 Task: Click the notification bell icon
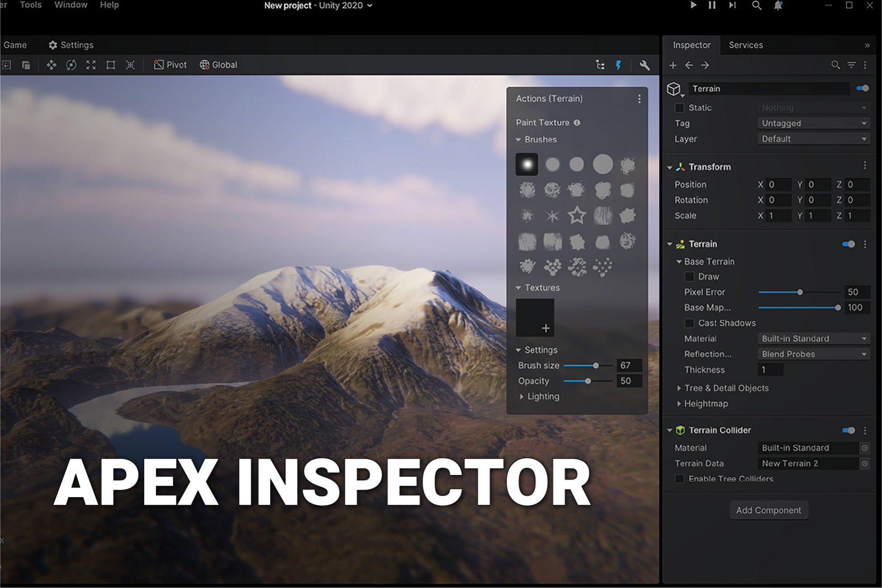[x=778, y=5]
